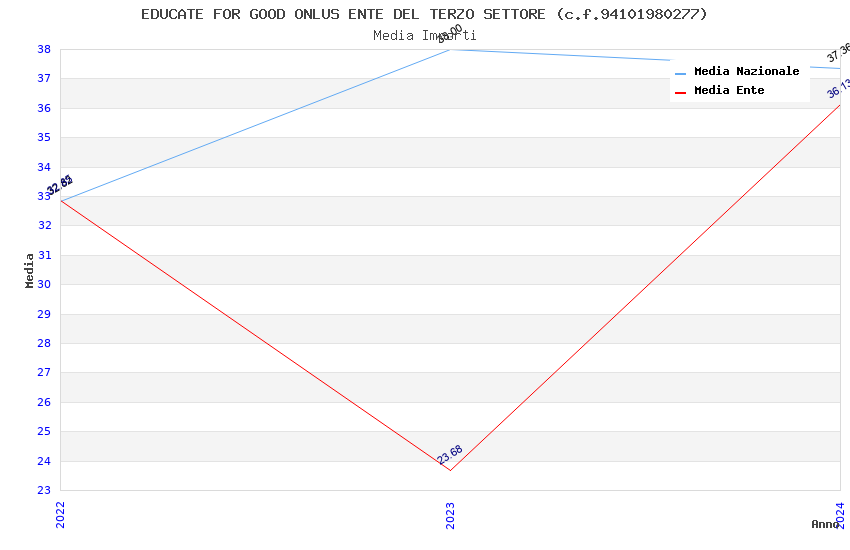Viewport: 850px width, 550px height.
Task: Click y-axis value 31
Action: [x=44, y=255]
